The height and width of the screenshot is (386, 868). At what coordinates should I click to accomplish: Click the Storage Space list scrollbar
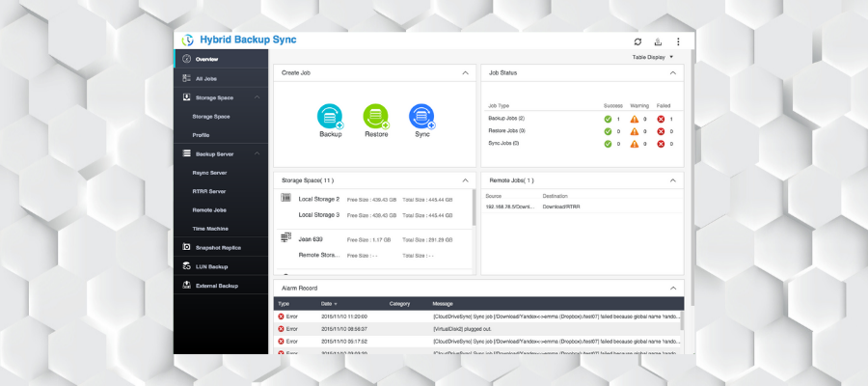click(474, 207)
